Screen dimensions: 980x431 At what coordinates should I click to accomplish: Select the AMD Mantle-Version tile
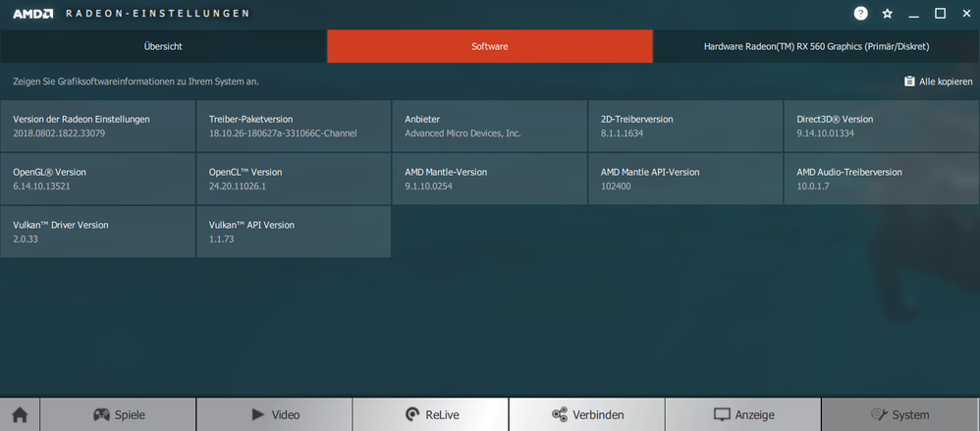(490, 179)
